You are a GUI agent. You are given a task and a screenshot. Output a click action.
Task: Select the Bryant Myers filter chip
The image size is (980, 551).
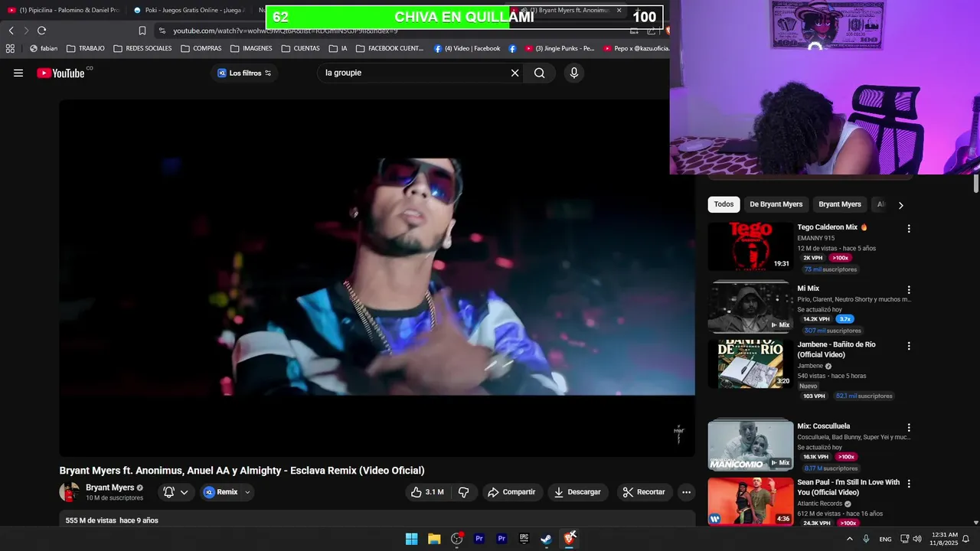[x=840, y=204]
